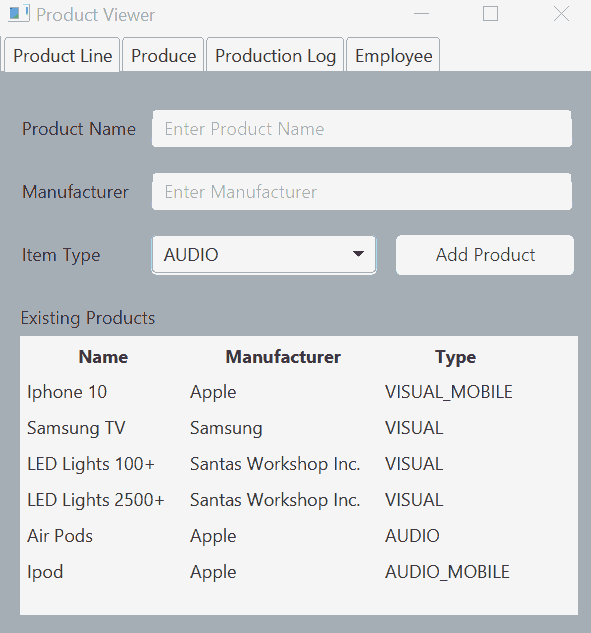Click the Existing Products label
This screenshot has width=591, height=633.
(x=88, y=318)
